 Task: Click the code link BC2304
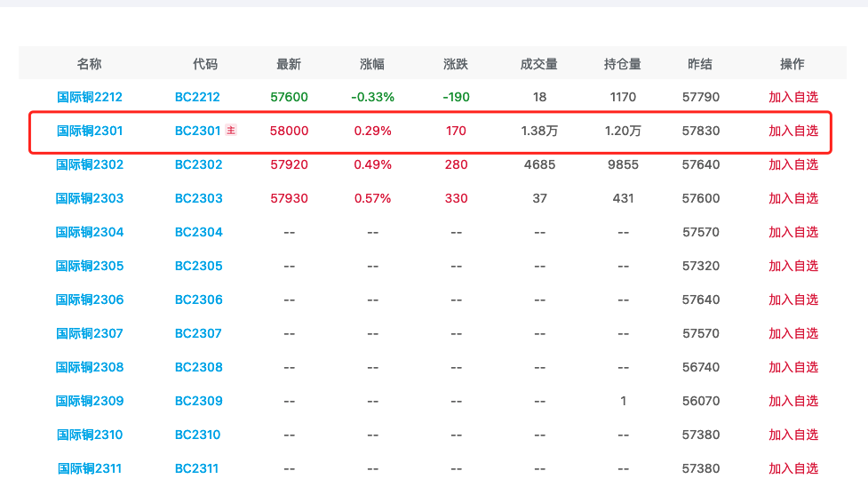click(199, 232)
